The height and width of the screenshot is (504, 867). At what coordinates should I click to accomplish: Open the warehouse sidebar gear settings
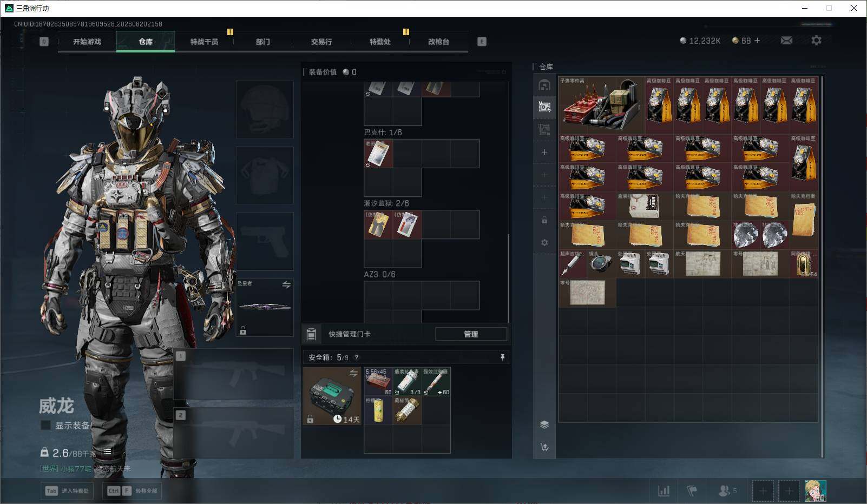[544, 243]
